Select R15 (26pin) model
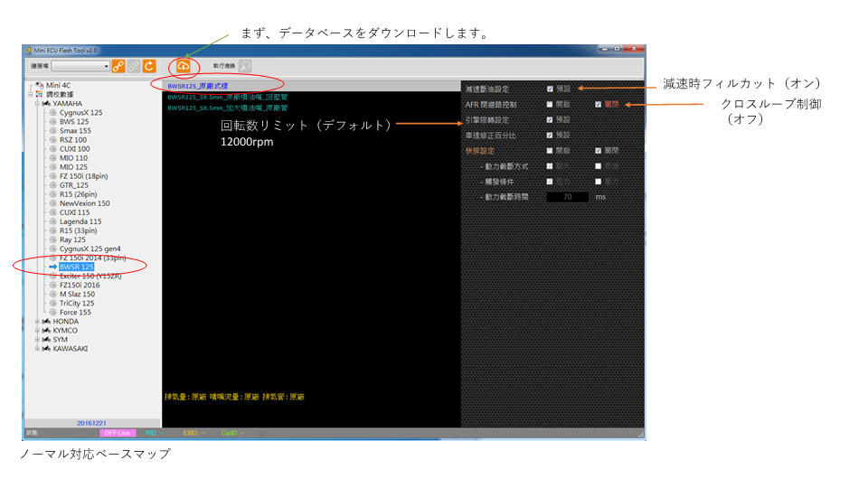868x488 pixels. 78,194
